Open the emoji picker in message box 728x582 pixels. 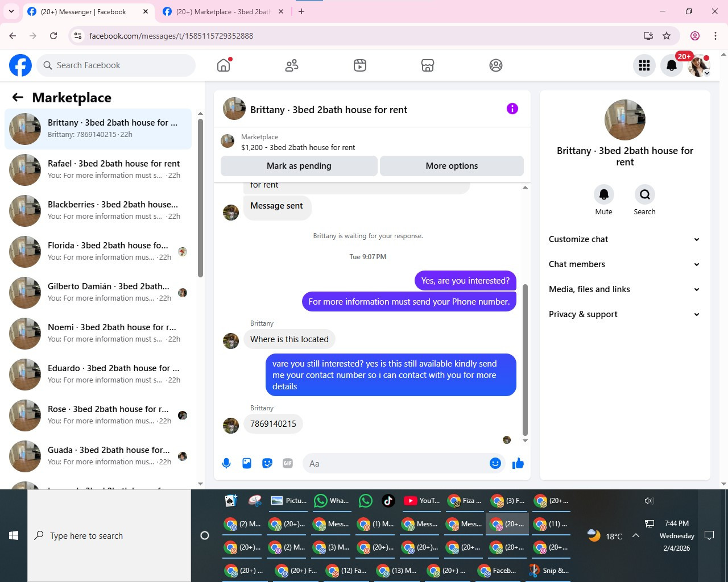[495, 463]
